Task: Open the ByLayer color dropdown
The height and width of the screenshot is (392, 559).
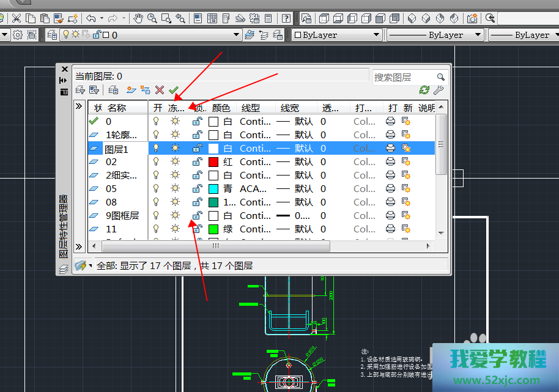Action: (377, 35)
